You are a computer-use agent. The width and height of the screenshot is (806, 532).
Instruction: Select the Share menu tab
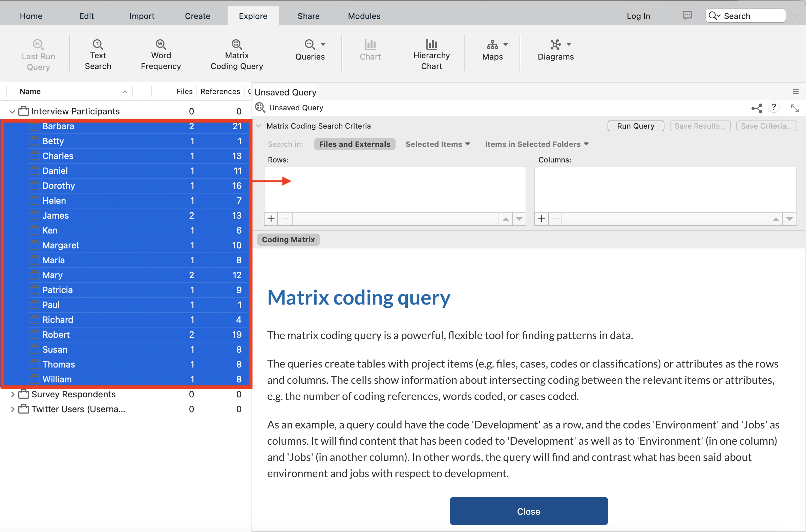[308, 16]
